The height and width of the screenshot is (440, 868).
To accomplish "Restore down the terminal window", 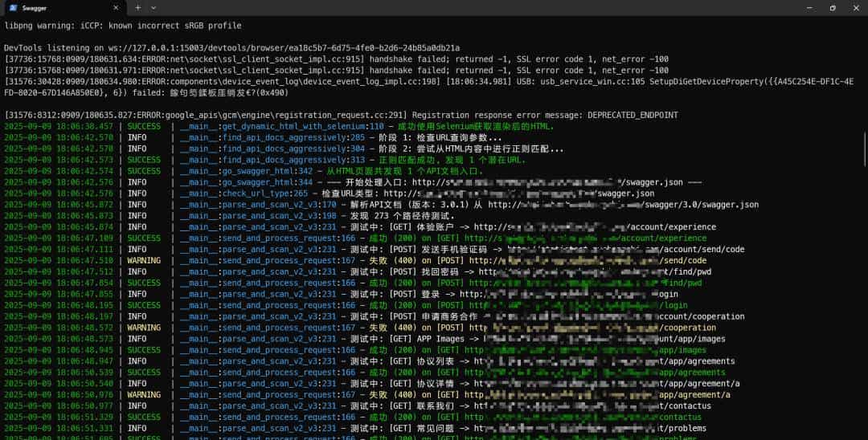I will coord(832,7).
